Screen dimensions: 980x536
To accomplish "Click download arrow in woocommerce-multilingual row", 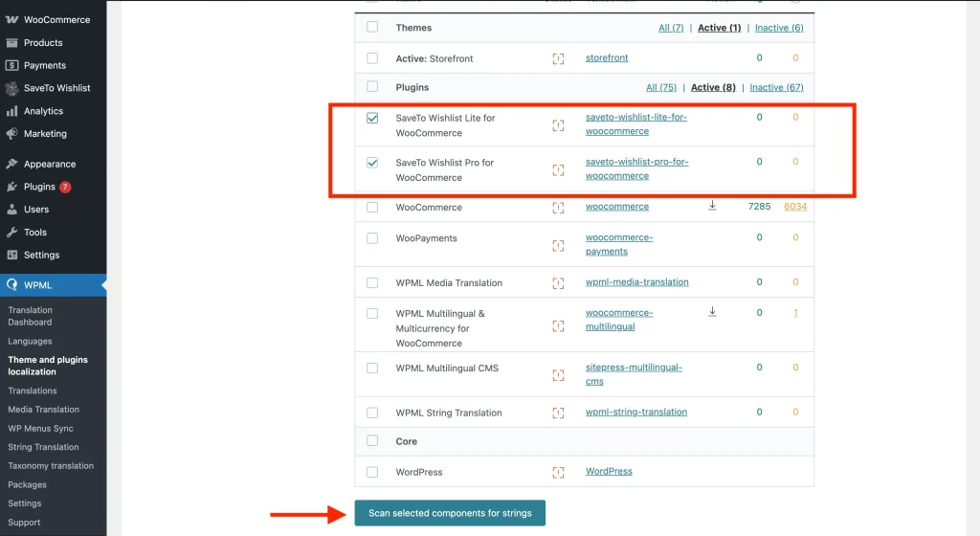I will coord(712,312).
